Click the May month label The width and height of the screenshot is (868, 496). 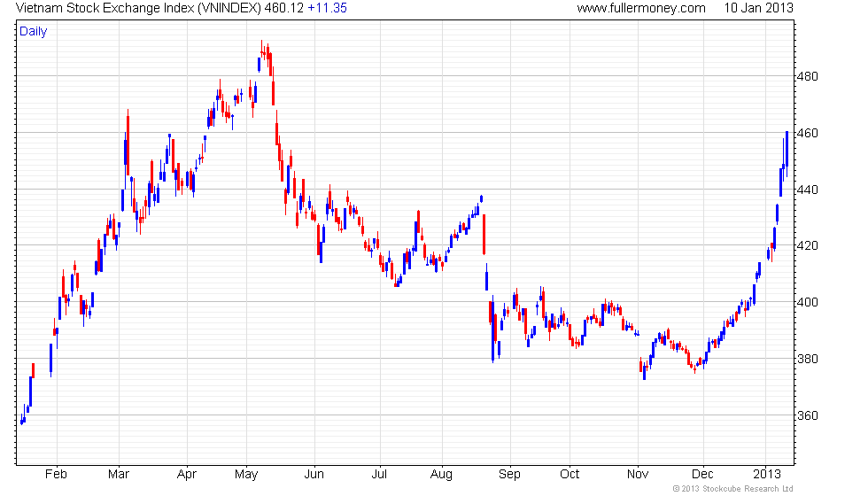(246, 475)
